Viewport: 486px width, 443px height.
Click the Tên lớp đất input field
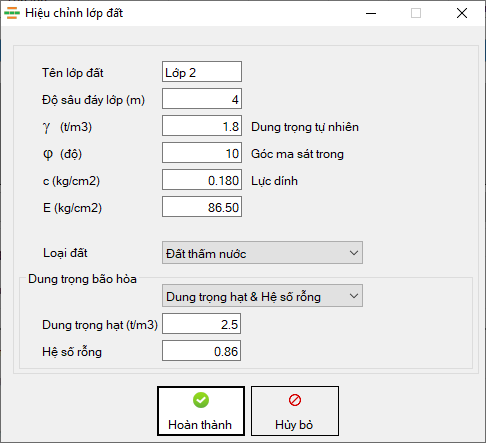pyautogui.click(x=202, y=71)
